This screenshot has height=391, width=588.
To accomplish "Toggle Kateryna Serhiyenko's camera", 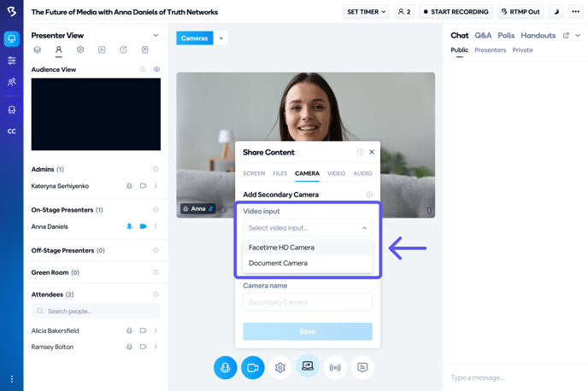I will pos(143,186).
